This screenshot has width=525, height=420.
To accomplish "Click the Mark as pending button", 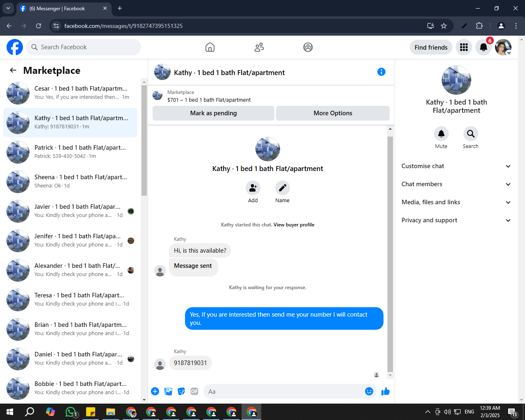I will coord(213,113).
